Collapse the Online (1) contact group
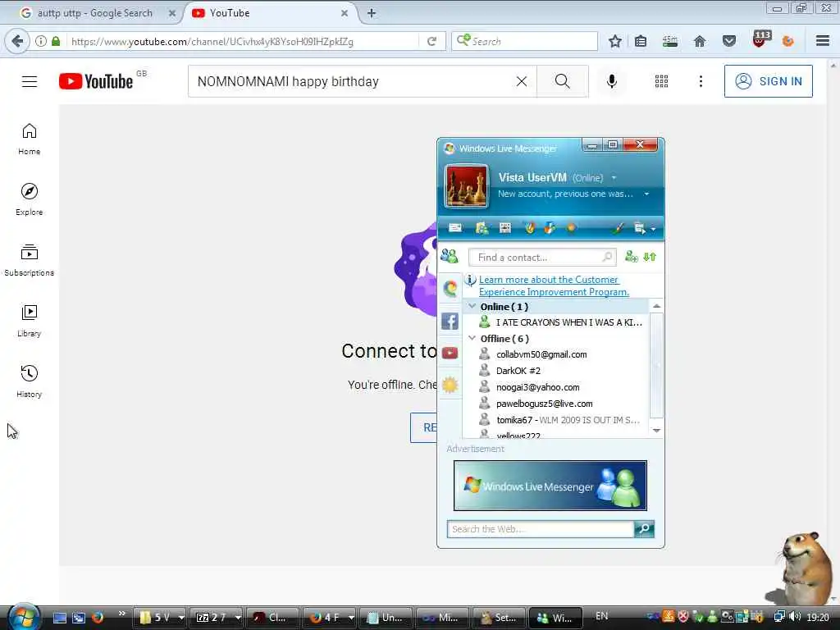The image size is (840, 630). coord(472,306)
